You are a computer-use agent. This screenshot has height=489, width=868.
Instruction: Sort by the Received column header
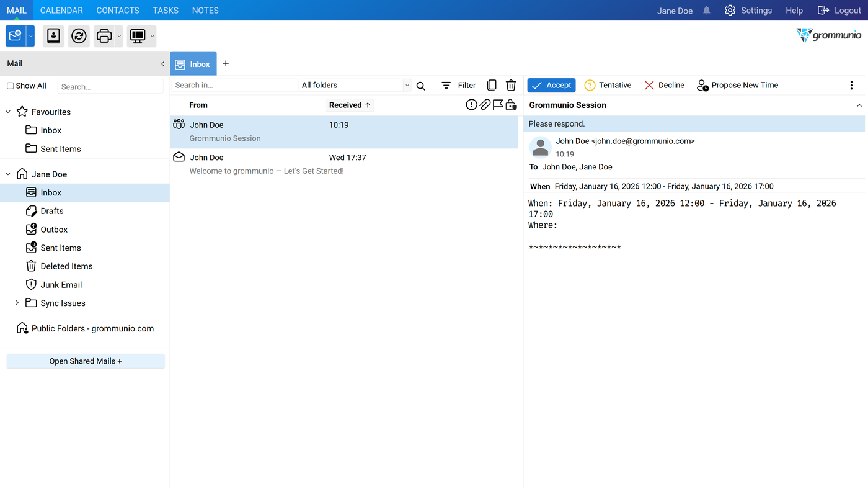point(350,105)
